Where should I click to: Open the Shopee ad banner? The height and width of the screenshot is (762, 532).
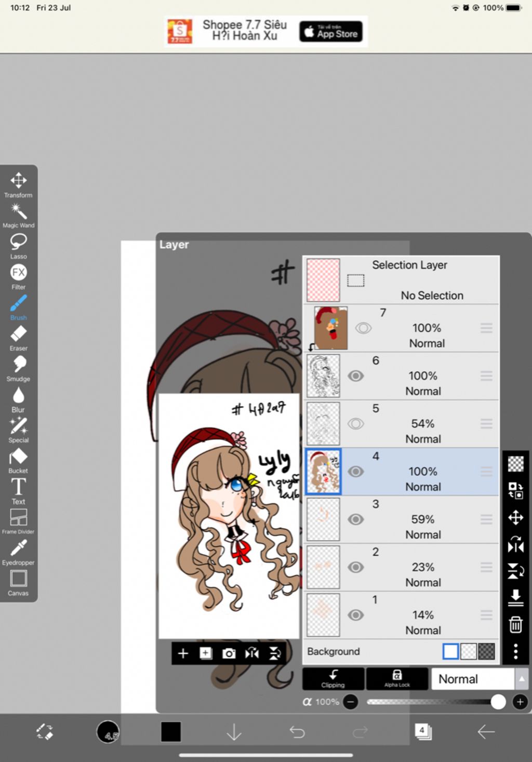click(x=266, y=31)
